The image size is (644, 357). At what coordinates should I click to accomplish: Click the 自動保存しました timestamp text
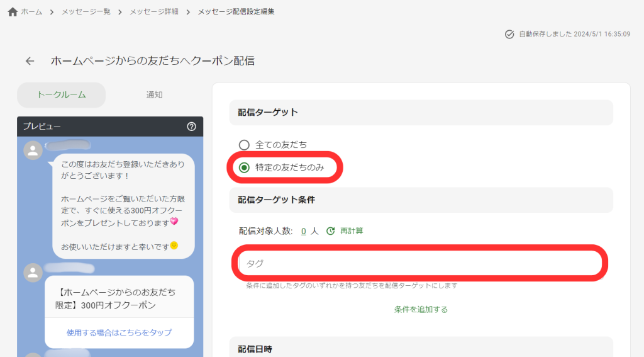575,34
